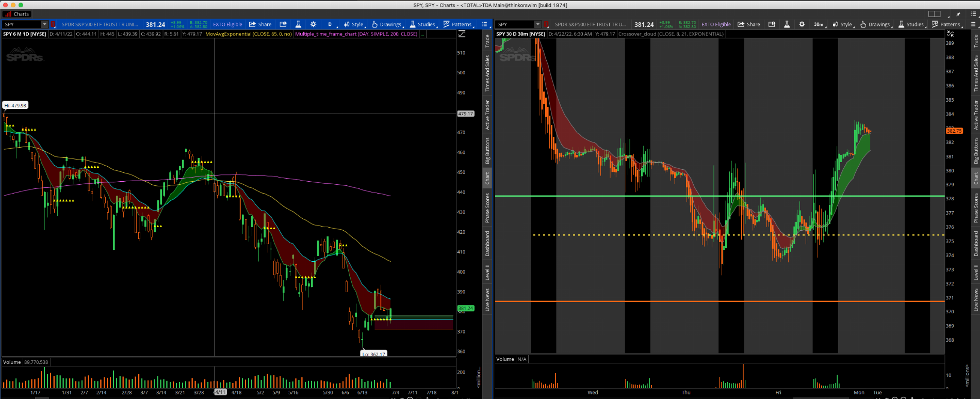Click flask icon on right chart toolbar
Viewport: 980px width, 399px height.
(x=787, y=24)
